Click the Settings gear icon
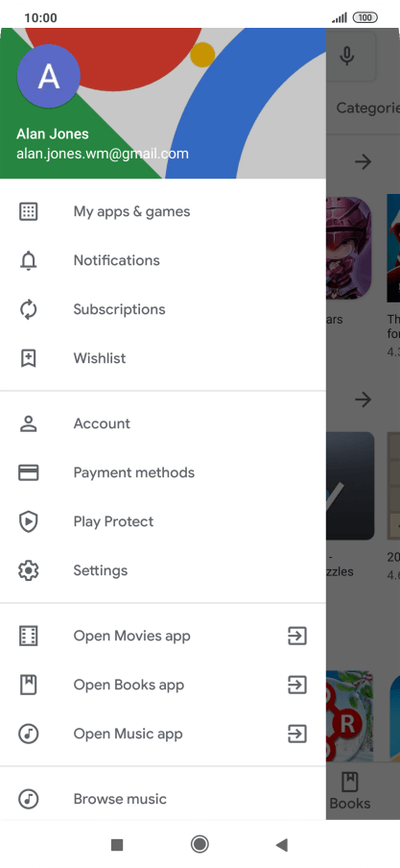The height and width of the screenshot is (868, 400). 28,570
